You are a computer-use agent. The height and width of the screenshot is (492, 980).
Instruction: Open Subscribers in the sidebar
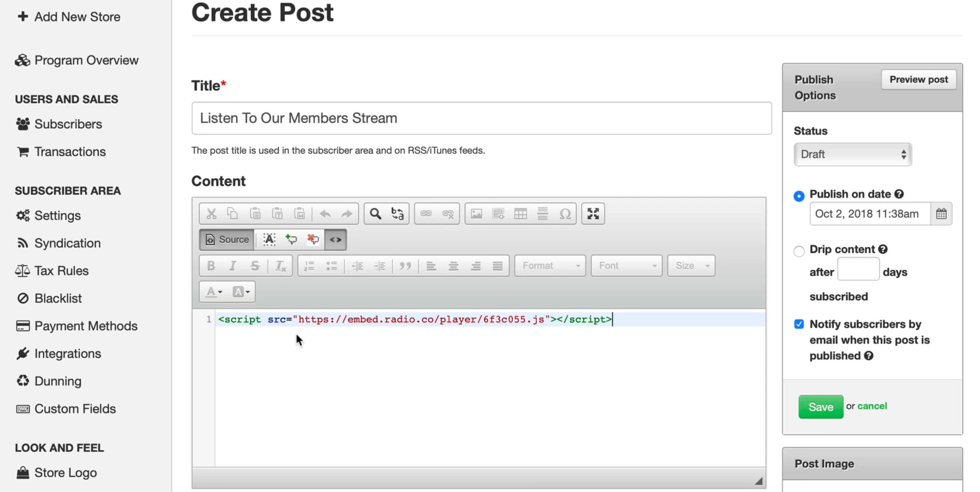(x=68, y=124)
